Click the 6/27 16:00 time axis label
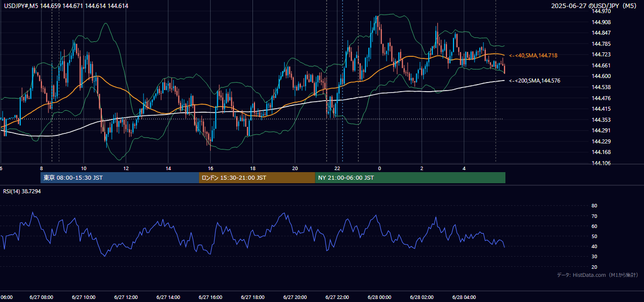Screen dimensions: 644x302 [x=211, y=297]
